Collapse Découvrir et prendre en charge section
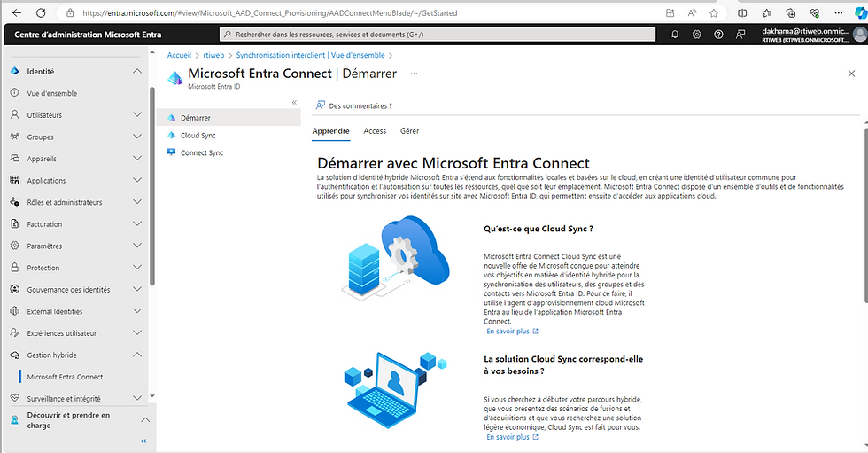This screenshot has height=453, width=868. (145, 420)
